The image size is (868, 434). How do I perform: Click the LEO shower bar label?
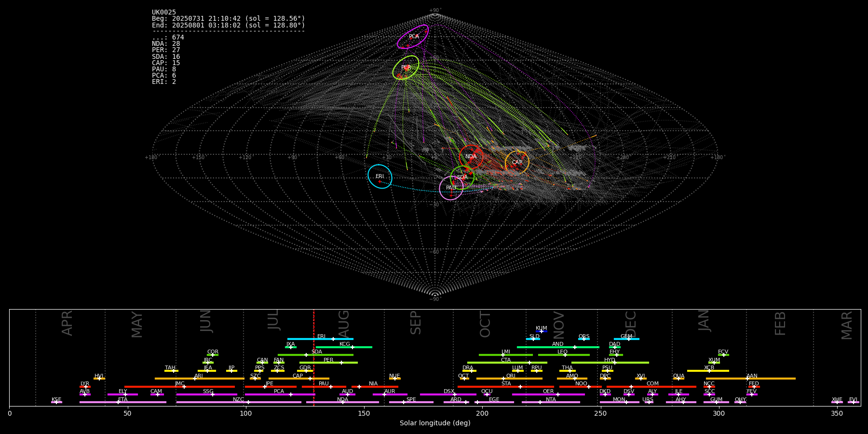(563, 352)
